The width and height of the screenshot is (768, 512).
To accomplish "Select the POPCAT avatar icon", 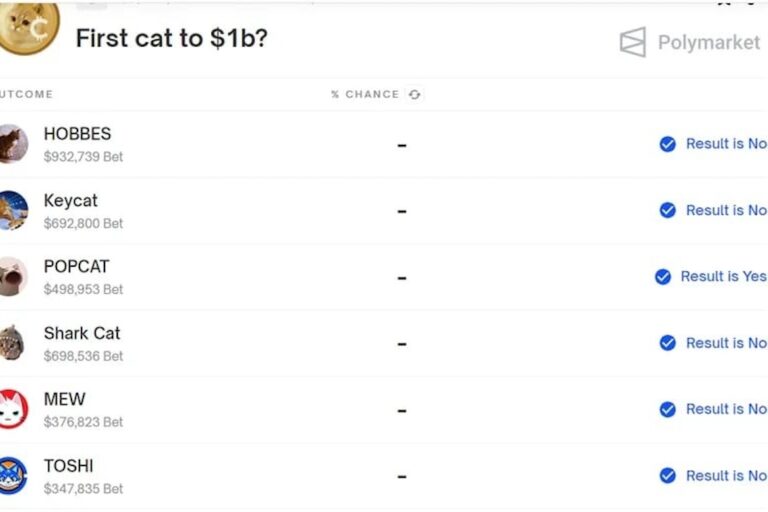I will tap(14, 277).
